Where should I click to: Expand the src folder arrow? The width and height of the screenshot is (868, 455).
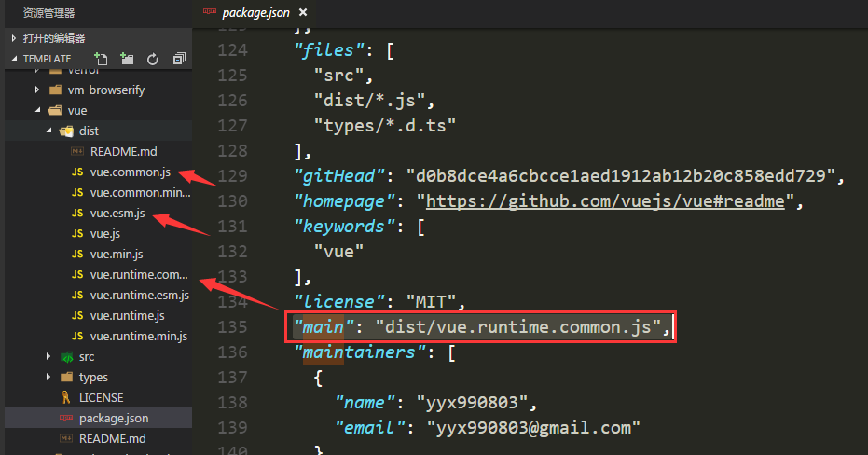point(48,356)
